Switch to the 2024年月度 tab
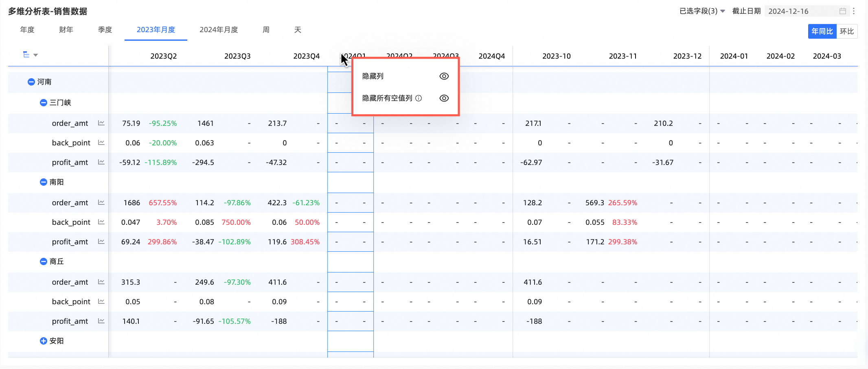Screen dimensions: 868x369 coord(219,30)
